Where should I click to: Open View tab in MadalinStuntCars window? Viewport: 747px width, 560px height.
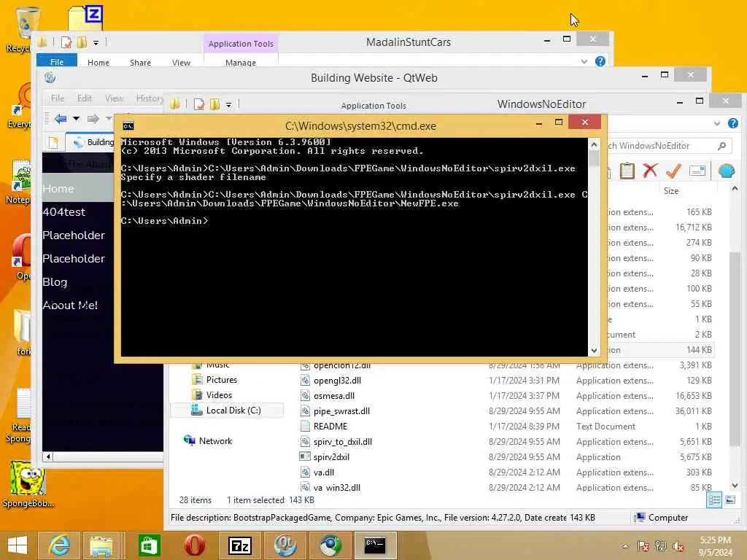(x=181, y=63)
